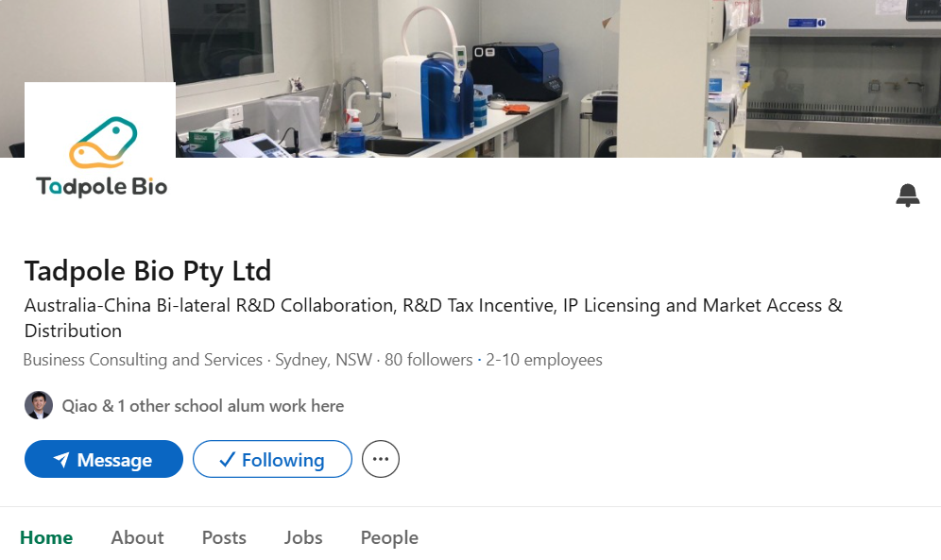This screenshot has width=941, height=560.
Task: Click the 80 followers text
Action: [x=428, y=360]
